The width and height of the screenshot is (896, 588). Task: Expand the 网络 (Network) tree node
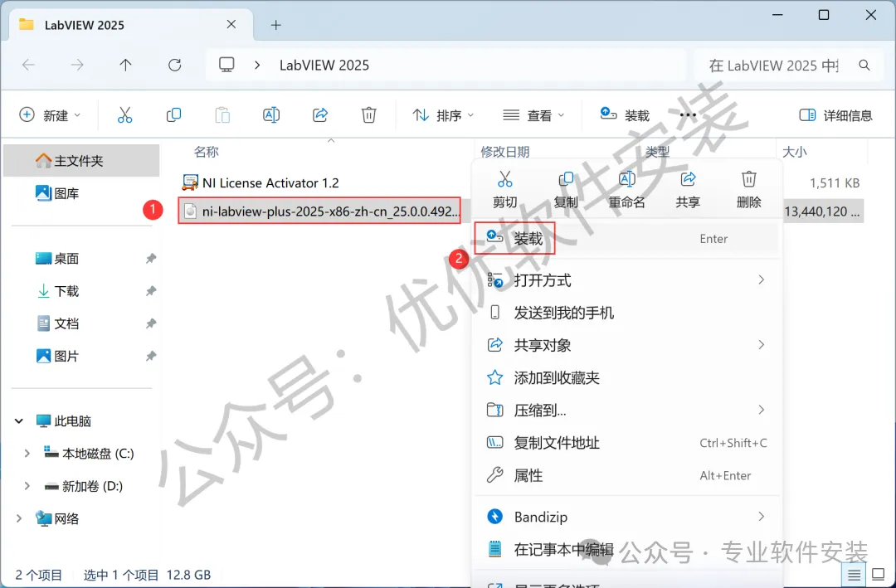(x=19, y=518)
